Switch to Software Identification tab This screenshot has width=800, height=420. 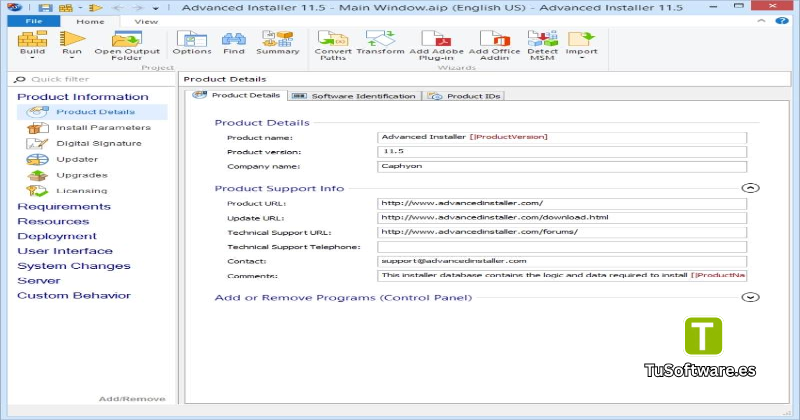(354, 96)
